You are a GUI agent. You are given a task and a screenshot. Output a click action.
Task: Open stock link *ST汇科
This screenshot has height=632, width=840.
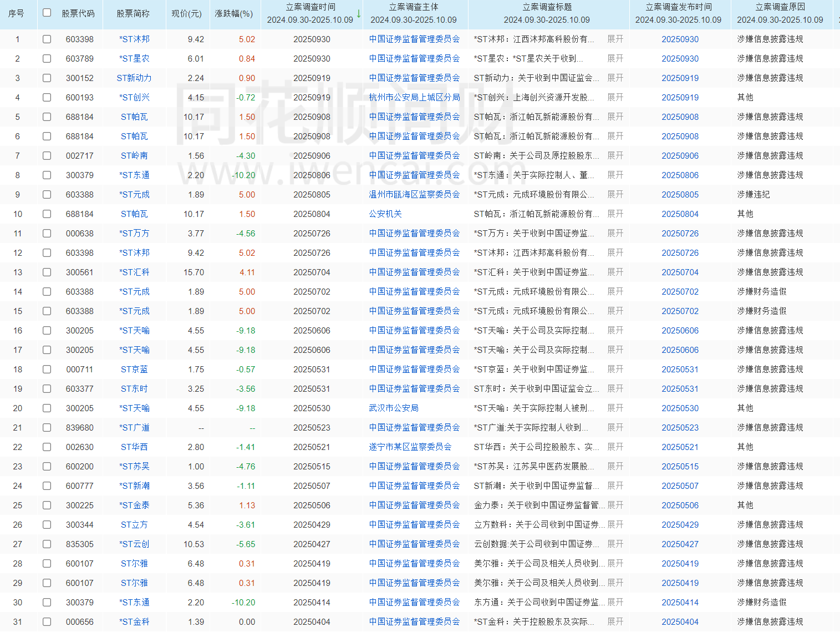click(x=134, y=272)
